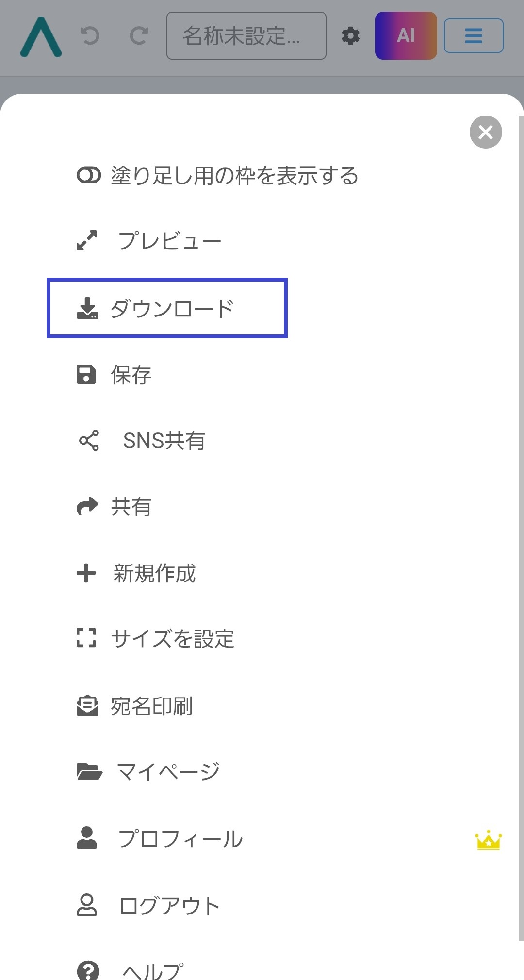Click the untitled design name field
The image size is (524, 980).
[246, 36]
